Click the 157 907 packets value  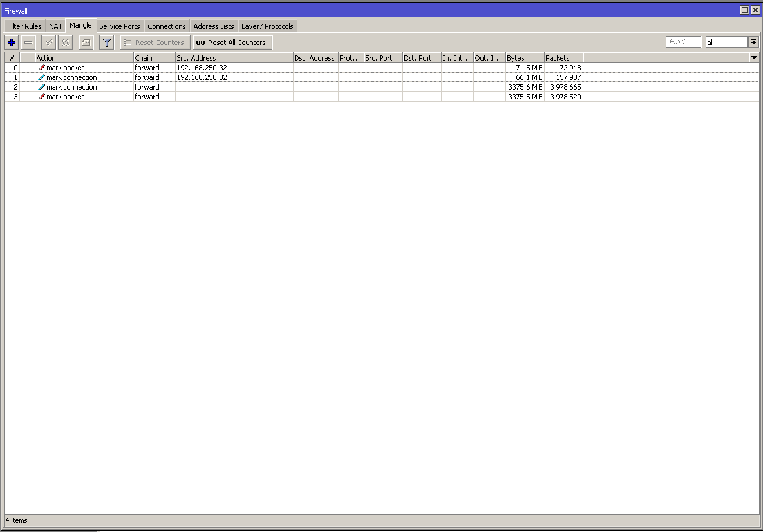(x=569, y=77)
